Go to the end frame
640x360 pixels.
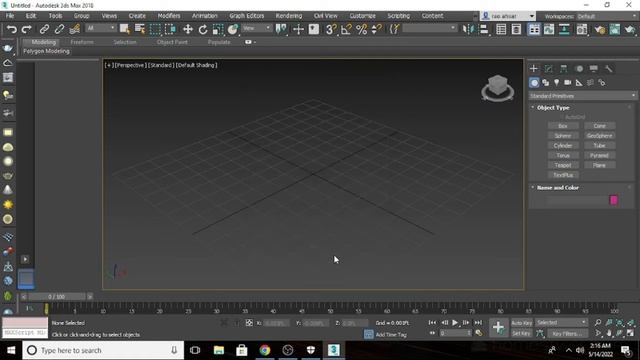478,322
